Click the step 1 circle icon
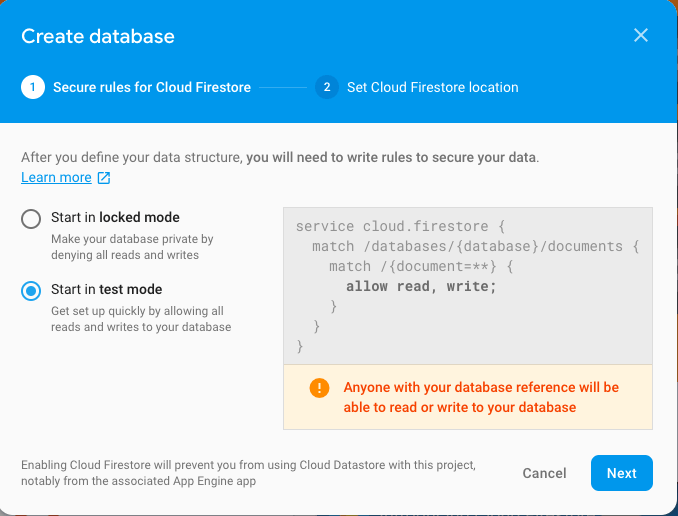This screenshot has height=516, width=678. pyautogui.click(x=33, y=87)
